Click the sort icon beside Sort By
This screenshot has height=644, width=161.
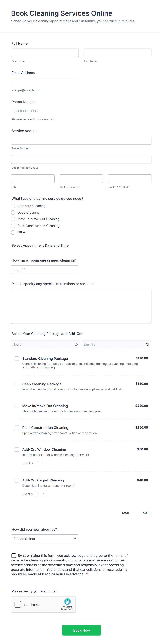coord(147,345)
